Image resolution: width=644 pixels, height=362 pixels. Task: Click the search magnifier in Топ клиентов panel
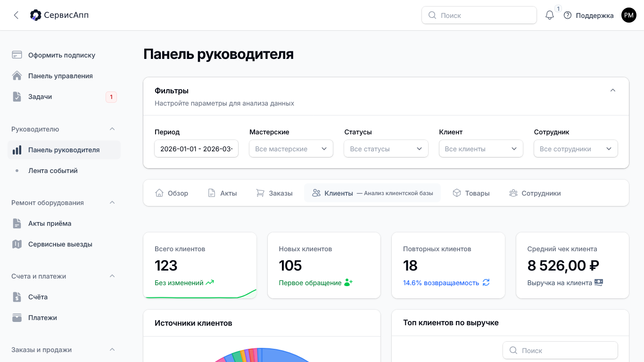tap(513, 350)
